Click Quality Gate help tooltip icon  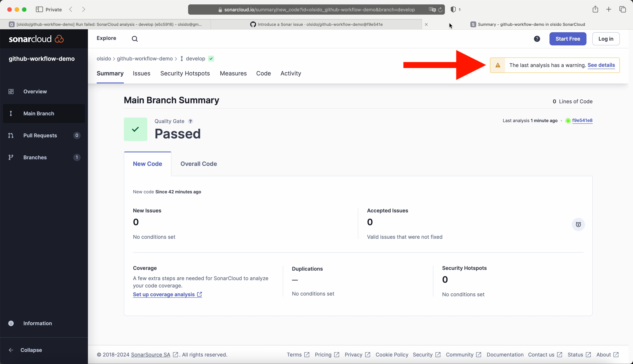coord(190,121)
